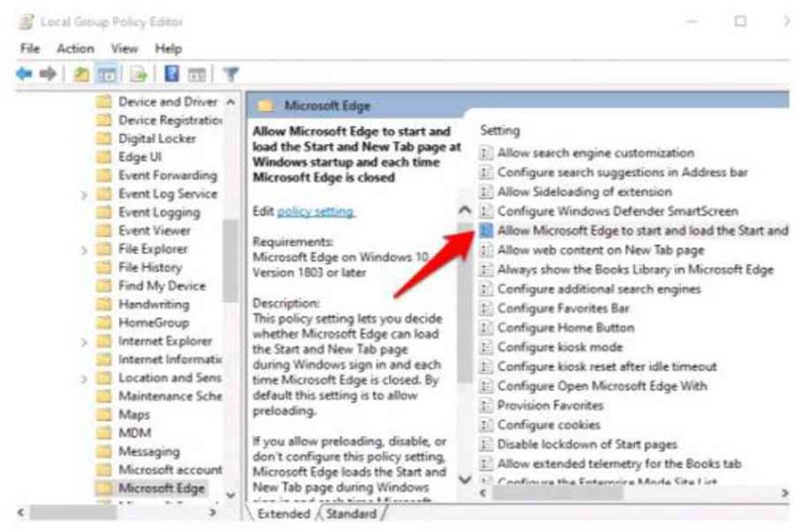Viewport: 794px width, 532px height.
Task: Click policy icon for Disable lockdown of Start pages
Action: 485,445
